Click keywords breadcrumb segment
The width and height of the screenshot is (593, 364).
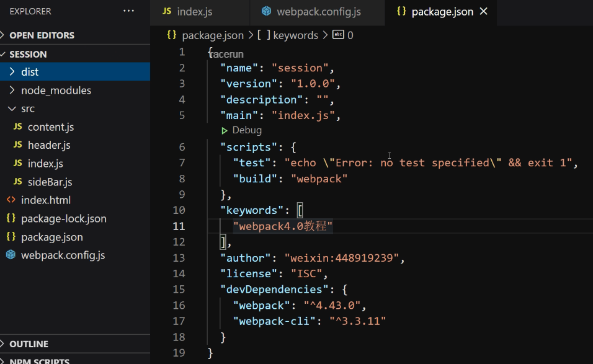295,35
